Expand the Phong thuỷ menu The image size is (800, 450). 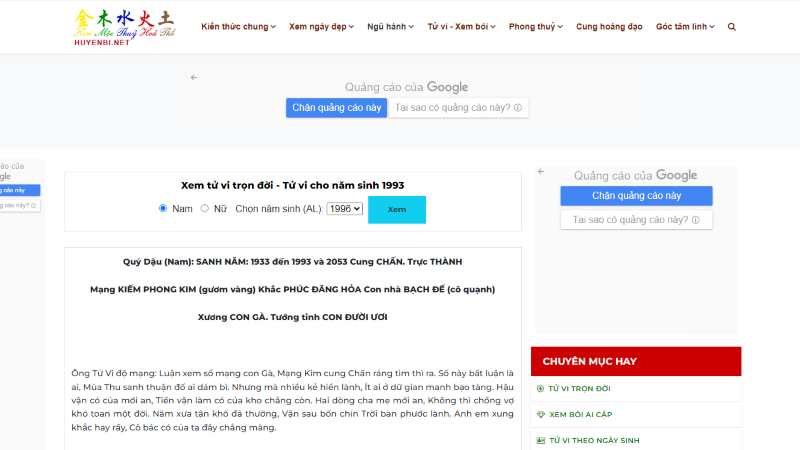click(x=535, y=27)
